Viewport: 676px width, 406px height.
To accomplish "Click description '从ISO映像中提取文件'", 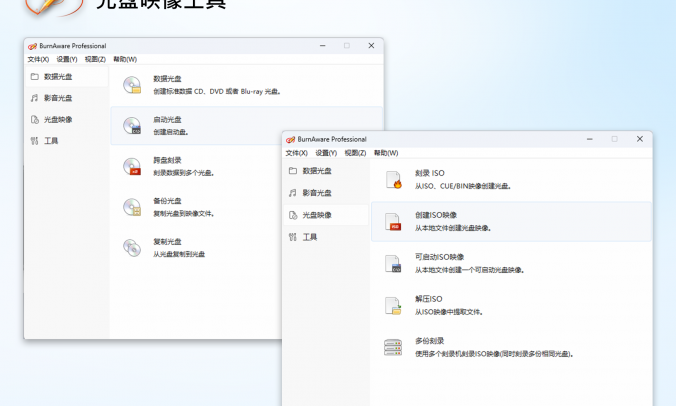I will (x=449, y=312).
